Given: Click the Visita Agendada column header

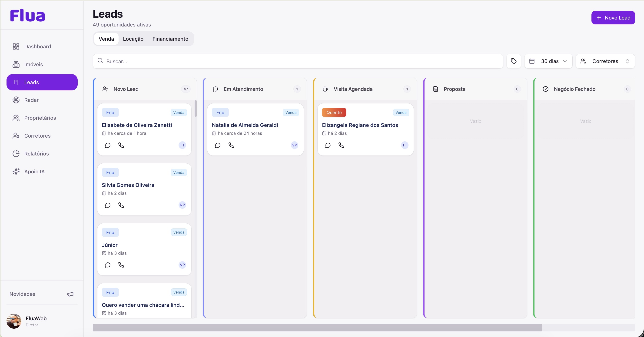Looking at the screenshot, I should [x=365, y=89].
